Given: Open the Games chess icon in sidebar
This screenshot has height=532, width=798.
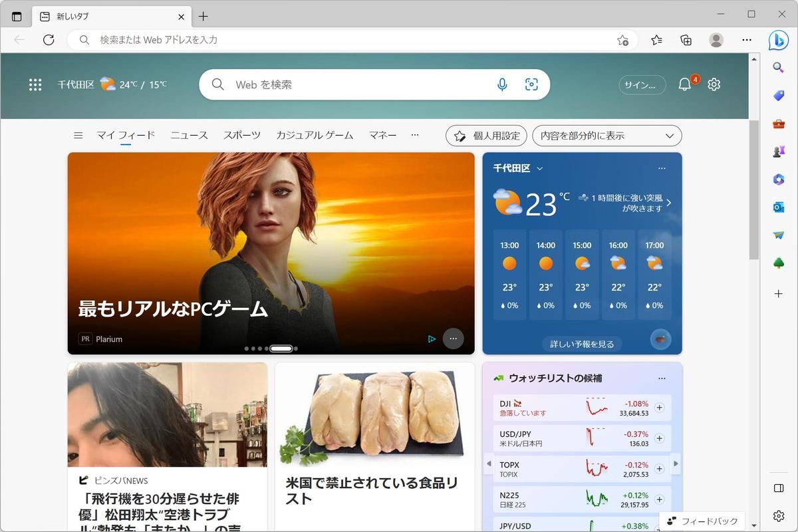Looking at the screenshot, I should (779, 152).
